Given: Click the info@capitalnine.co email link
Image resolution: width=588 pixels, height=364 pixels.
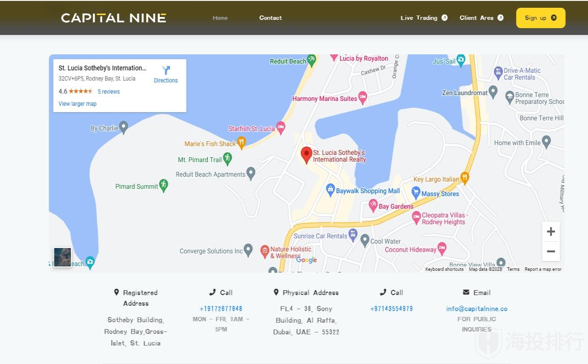Looking at the screenshot, I should (x=477, y=309).
